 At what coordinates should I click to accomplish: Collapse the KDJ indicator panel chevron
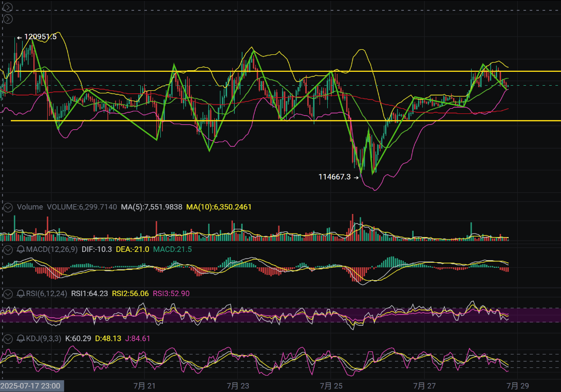tap(8, 339)
